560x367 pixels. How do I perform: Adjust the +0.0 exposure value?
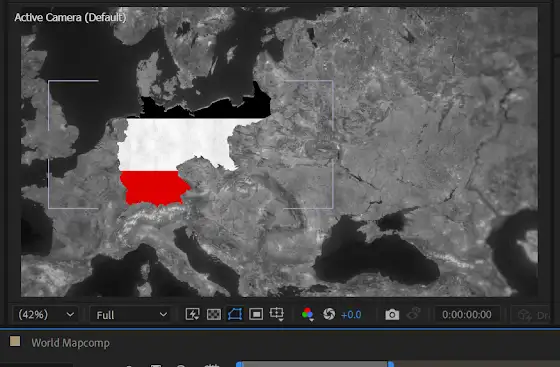click(x=351, y=315)
